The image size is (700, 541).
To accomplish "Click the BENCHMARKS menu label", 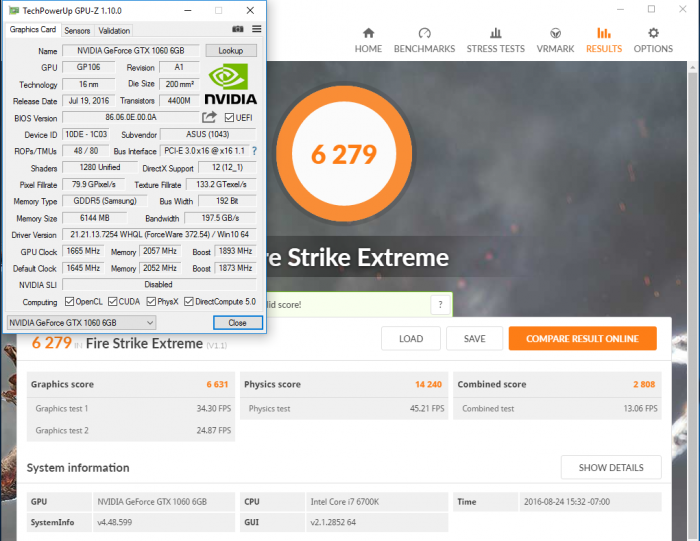I will click(425, 49).
